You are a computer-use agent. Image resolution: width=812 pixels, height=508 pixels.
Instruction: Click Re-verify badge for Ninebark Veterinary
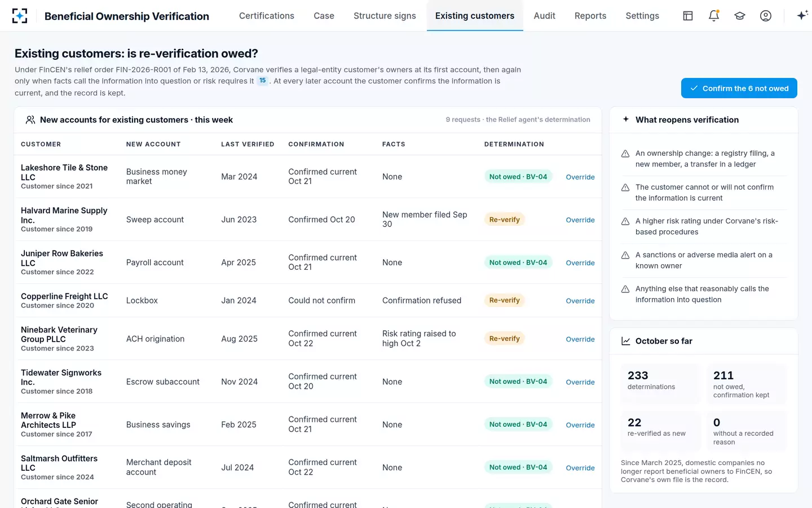[x=505, y=339]
